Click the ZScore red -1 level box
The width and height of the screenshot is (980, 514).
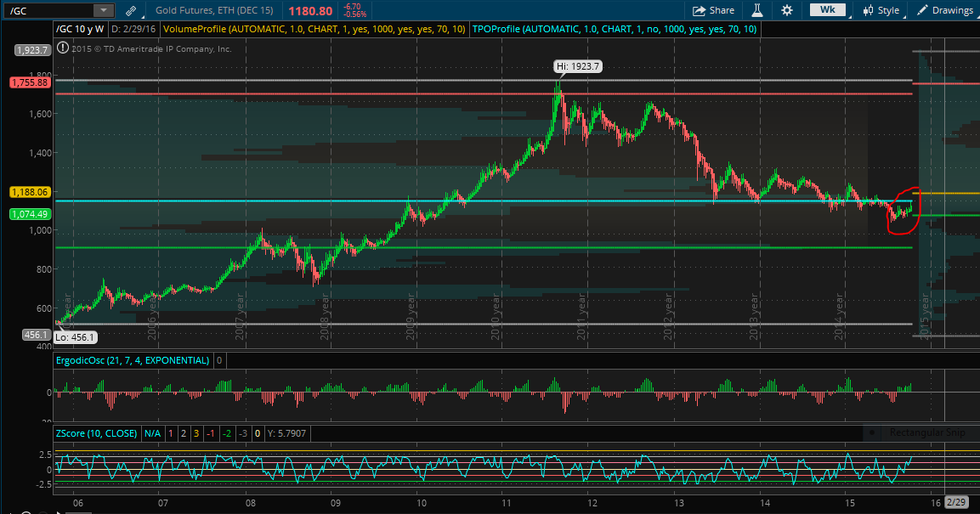point(211,433)
